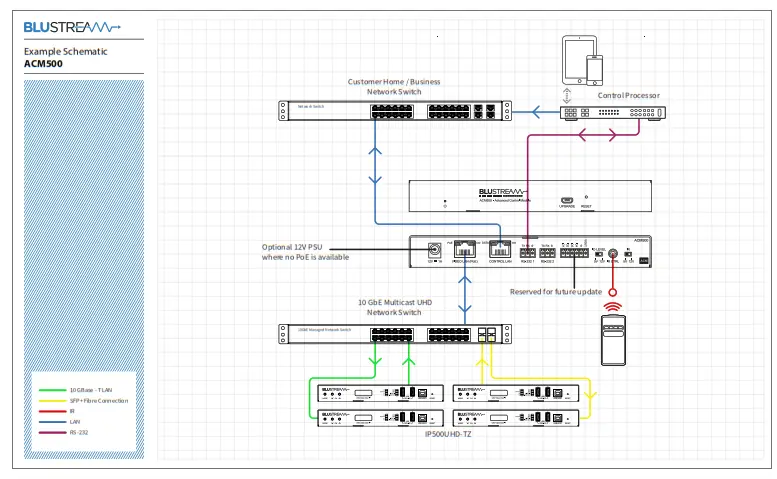Select the 10 GbE Multicast UHD Network Switch unit
Screen dimensions: 777x479
tap(395, 334)
